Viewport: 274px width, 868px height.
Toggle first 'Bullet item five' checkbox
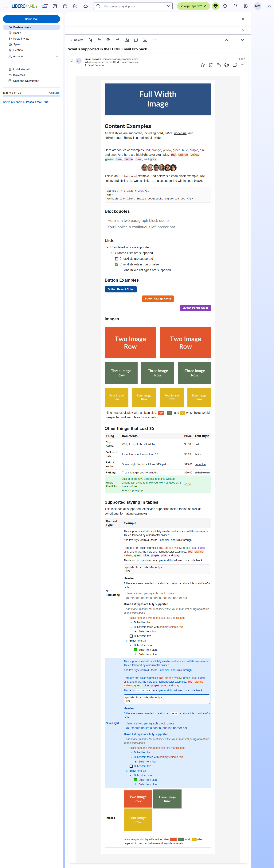(x=131, y=636)
